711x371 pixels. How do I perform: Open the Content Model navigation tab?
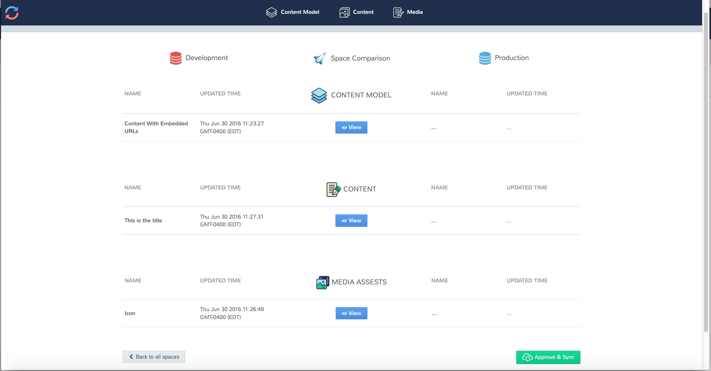(292, 12)
